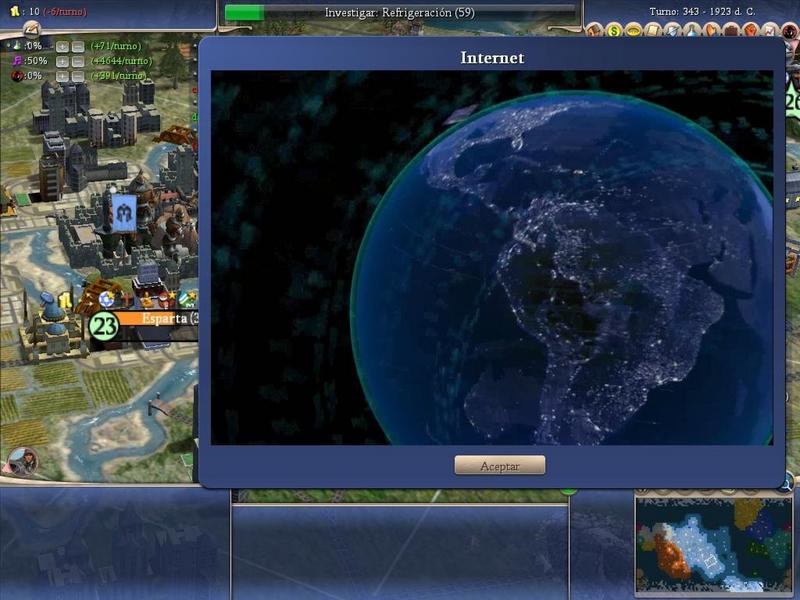Increase the culture rate with plus button
This screenshot has height=600, width=800.
pyautogui.click(x=62, y=61)
